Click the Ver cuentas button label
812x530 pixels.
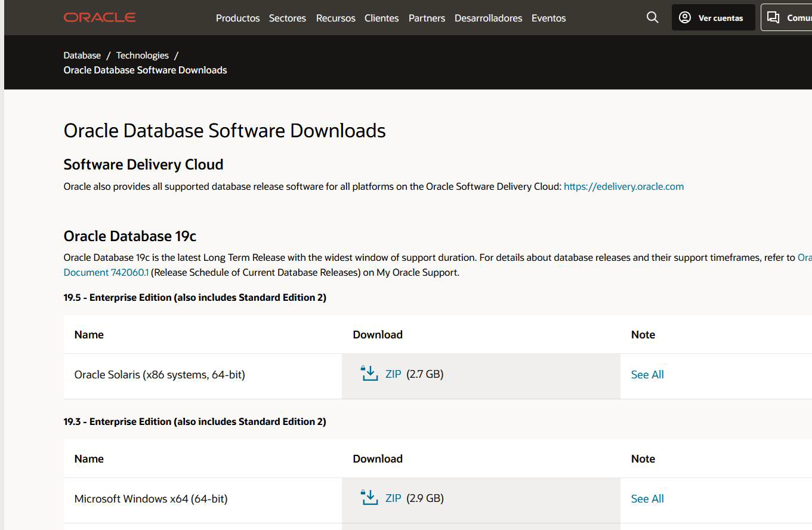[721, 18]
